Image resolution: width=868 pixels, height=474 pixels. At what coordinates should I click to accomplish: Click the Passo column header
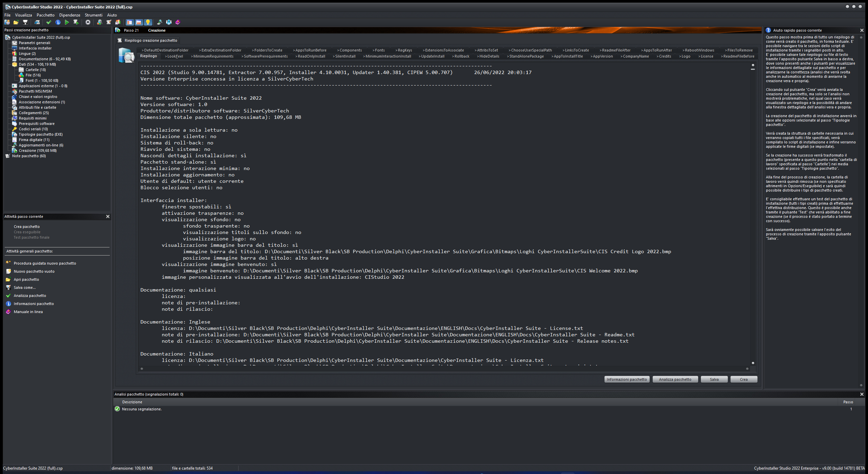(848, 402)
